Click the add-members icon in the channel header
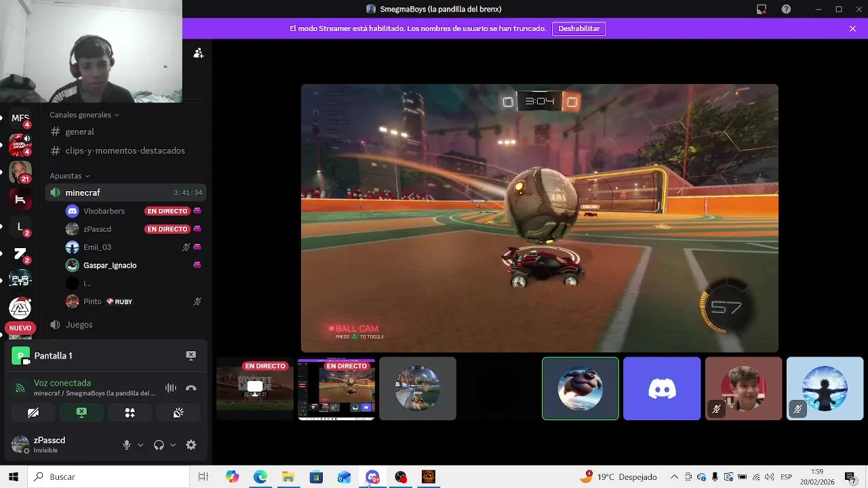This screenshot has width=868, height=488. 198,53
